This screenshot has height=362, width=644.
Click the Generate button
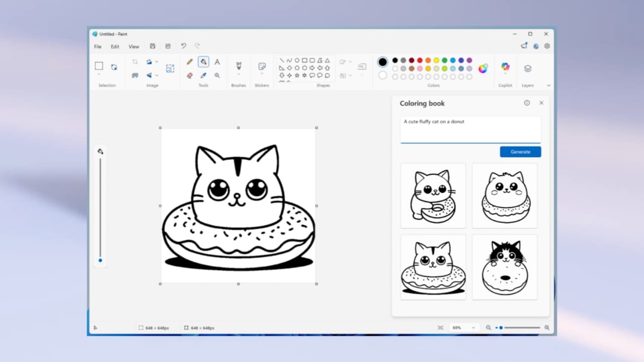click(x=520, y=151)
